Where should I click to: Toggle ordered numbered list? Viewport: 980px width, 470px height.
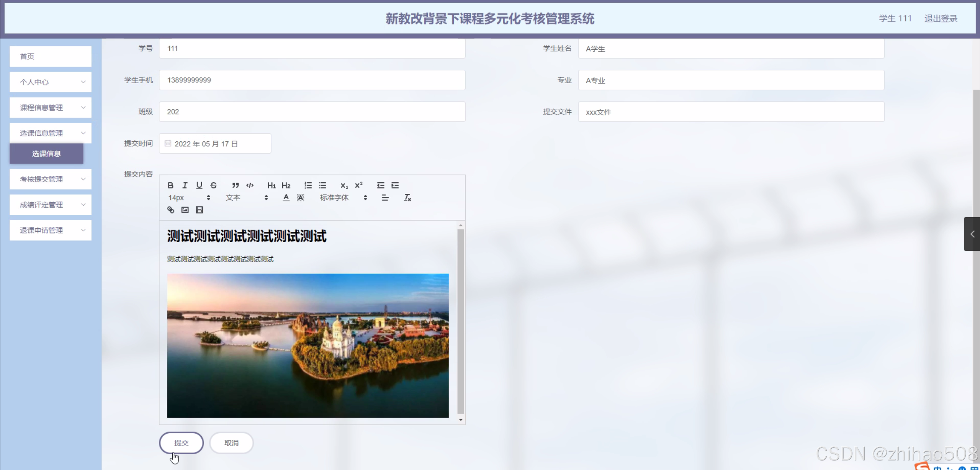point(308,185)
